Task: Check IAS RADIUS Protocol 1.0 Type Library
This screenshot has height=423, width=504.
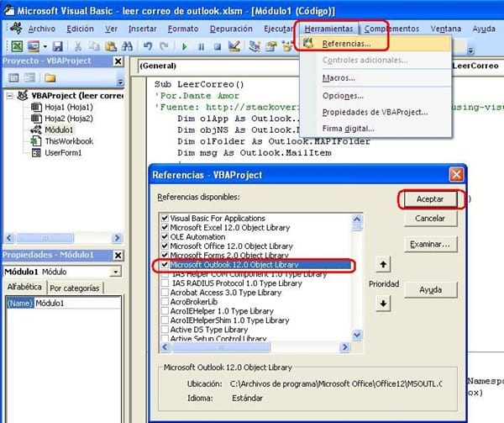Action: click(x=165, y=283)
